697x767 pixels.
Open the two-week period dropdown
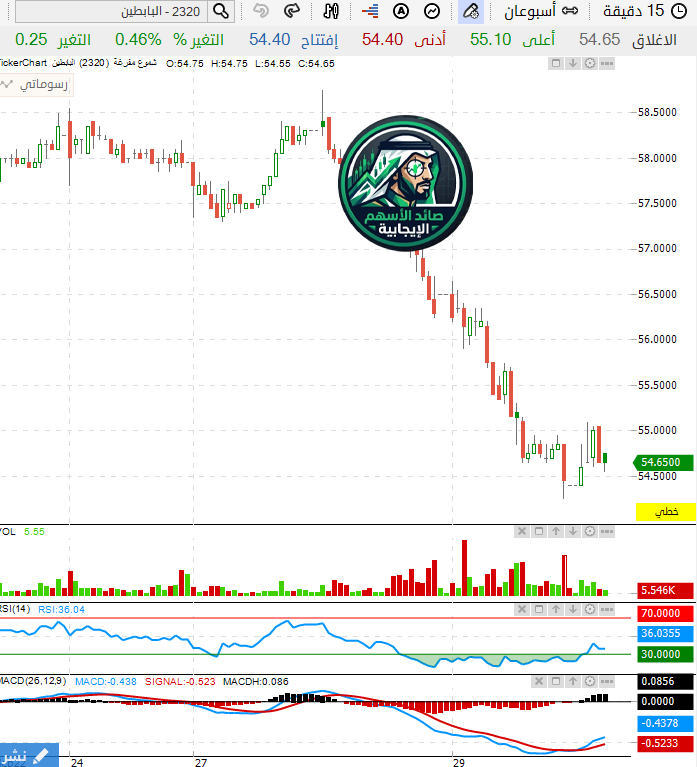click(x=541, y=11)
